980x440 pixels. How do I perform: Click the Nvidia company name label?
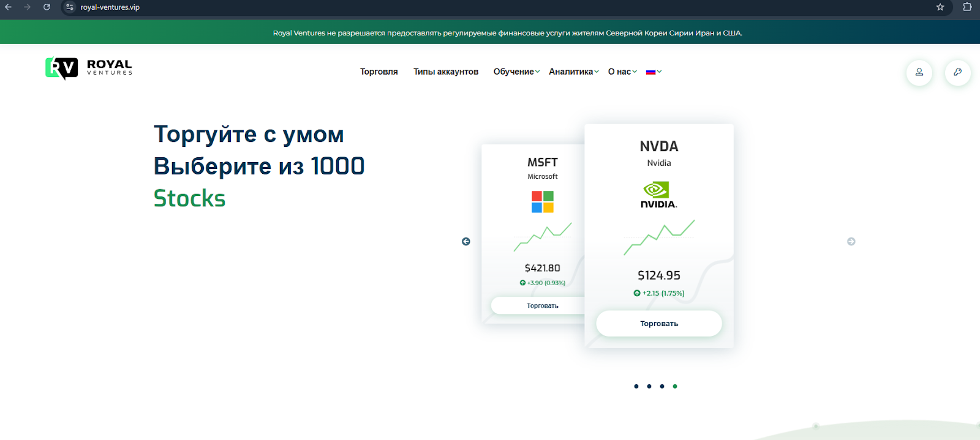[659, 163]
